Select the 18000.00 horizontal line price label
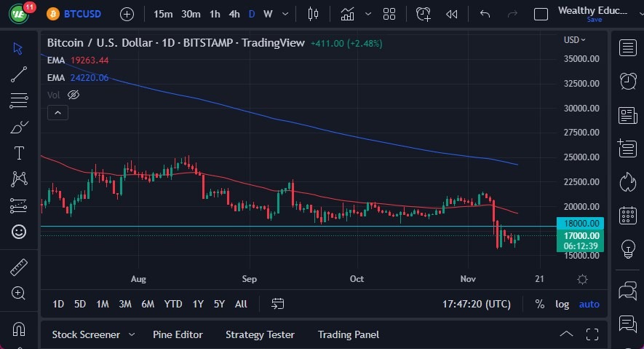 point(581,223)
